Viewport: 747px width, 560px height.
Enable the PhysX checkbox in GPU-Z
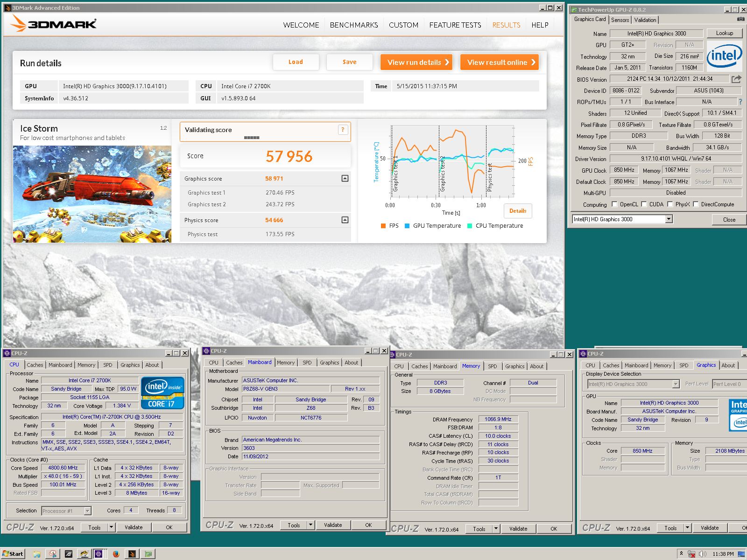coord(670,204)
